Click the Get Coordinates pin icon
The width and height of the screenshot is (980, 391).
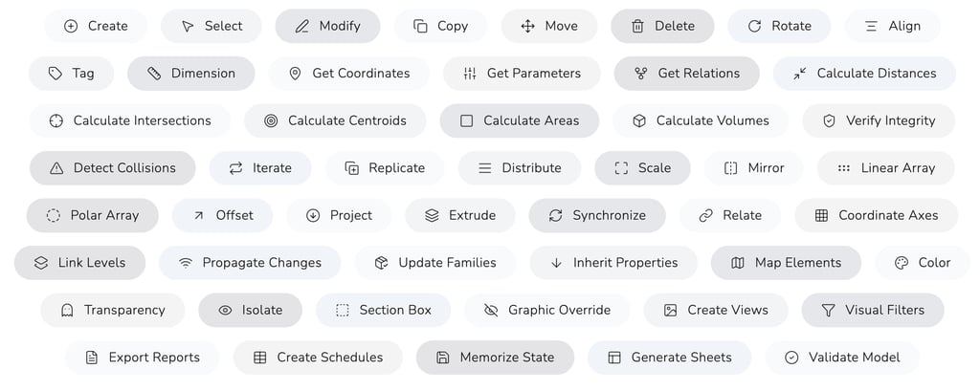[x=295, y=73]
